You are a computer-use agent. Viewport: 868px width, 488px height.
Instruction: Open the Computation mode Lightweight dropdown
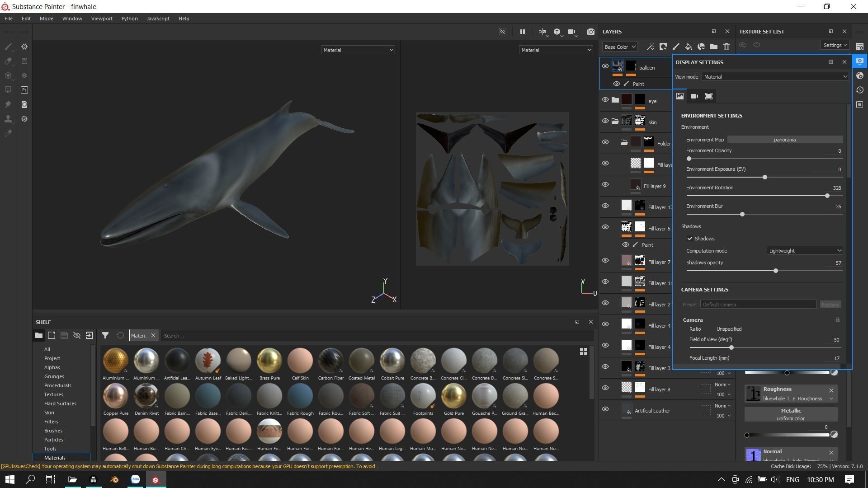click(805, 251)
